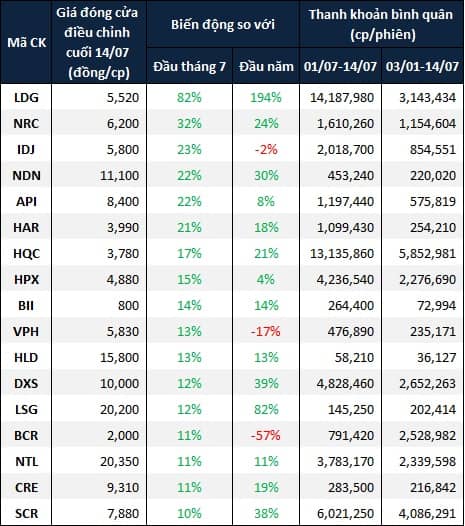Click the 13,135,860 liquidity value for HQC
This screenshot has width=465, height=526.
tap(342, 254)
